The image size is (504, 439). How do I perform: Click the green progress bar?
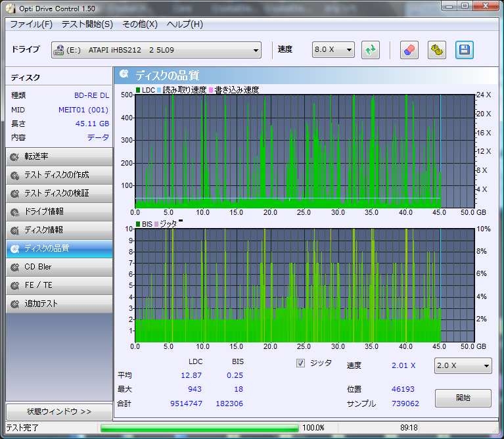(199, 428)
